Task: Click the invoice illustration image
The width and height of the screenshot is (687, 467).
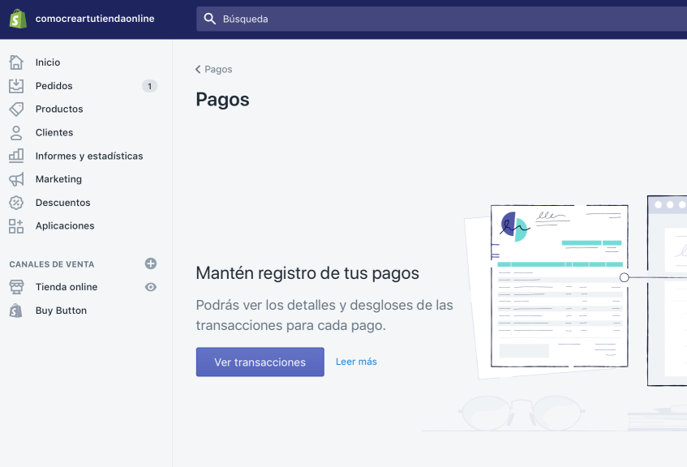Action: [x=558, y=288]
